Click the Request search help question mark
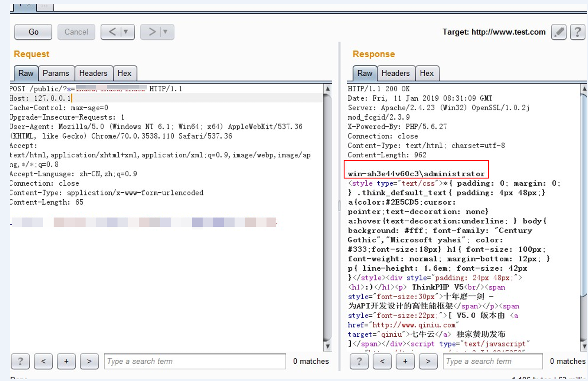 click(20, 362)
